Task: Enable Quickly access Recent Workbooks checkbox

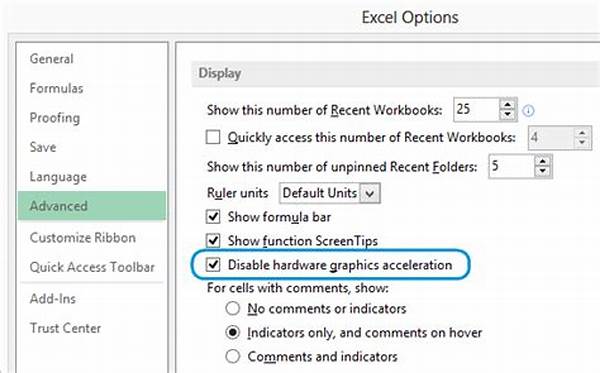Action: (x=213, y=137)
